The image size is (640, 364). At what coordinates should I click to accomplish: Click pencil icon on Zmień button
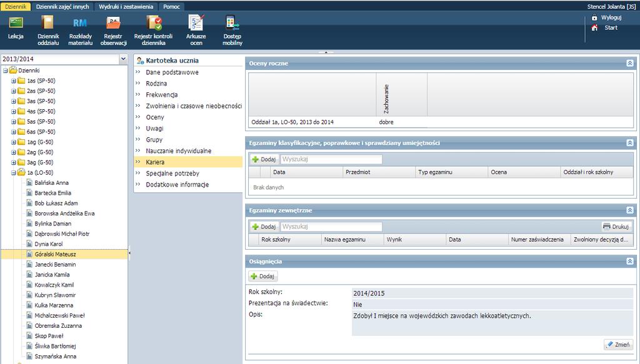click(x=610, y=345)
